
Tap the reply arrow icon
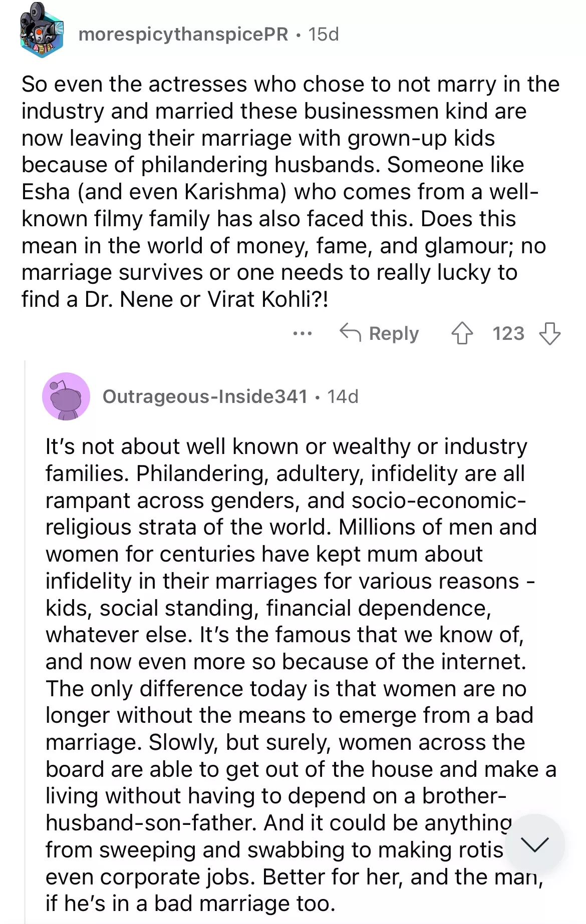[350, 332]
